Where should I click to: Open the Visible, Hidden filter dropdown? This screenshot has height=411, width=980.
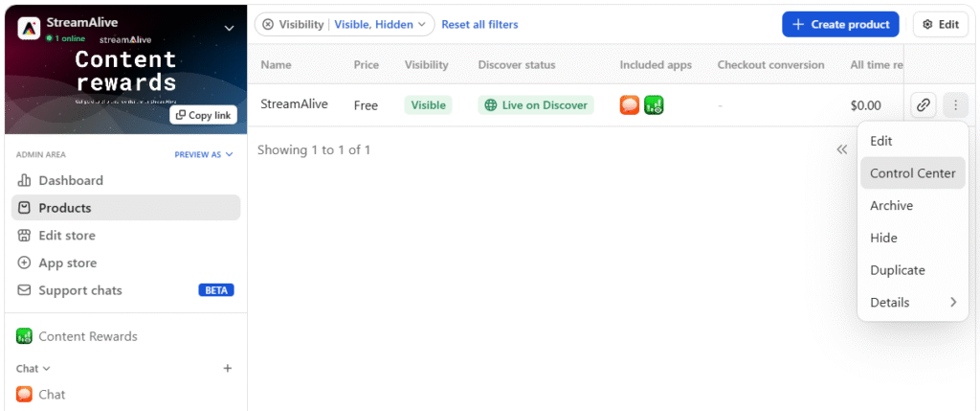click(380, 24)
